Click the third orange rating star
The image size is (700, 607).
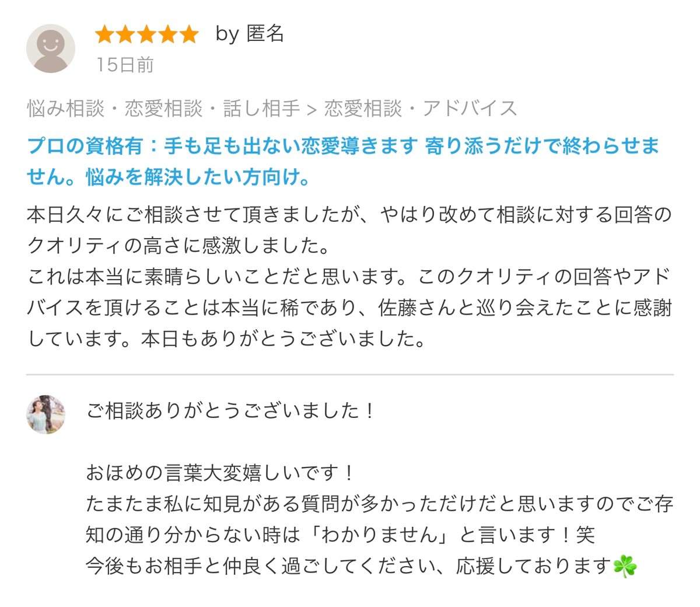point(147,35)
